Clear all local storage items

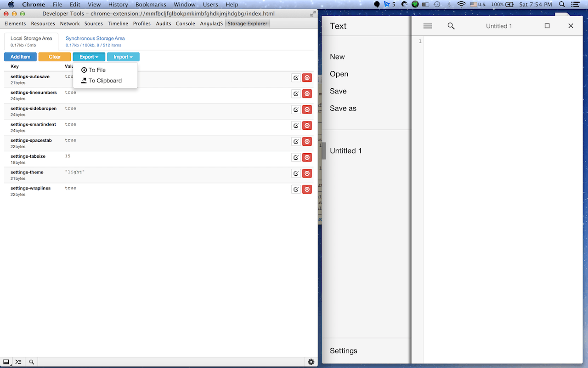[54, 57]
